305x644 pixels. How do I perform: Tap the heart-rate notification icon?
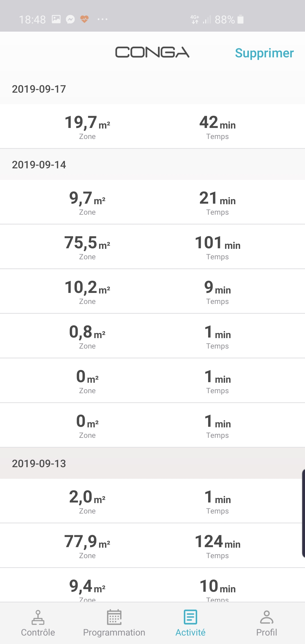pos(84,19)
